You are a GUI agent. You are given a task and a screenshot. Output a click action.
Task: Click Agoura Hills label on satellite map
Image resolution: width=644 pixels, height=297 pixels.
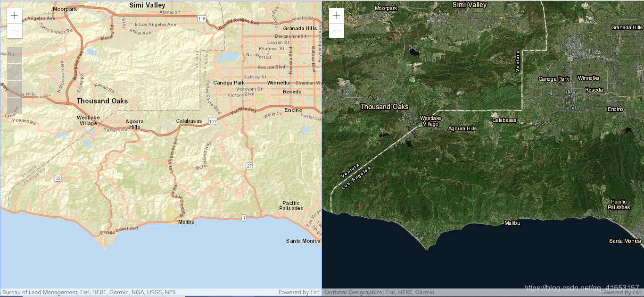462,128
